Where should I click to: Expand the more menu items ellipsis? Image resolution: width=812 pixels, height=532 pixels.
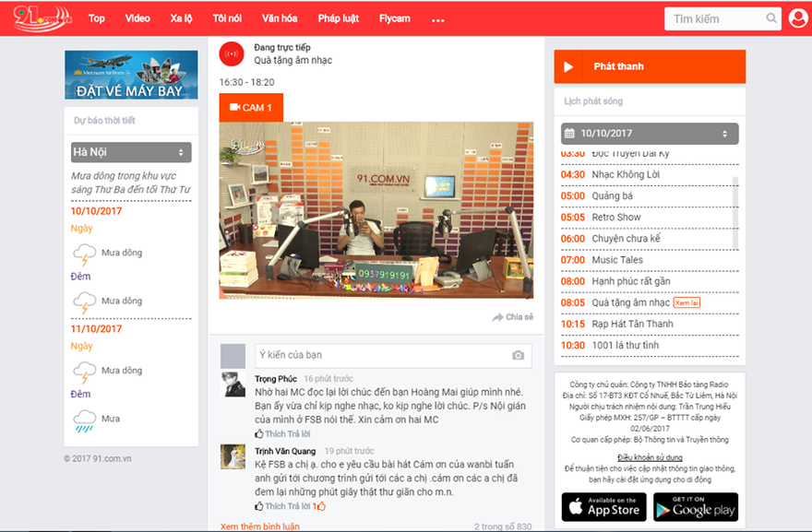pos(437,19)
